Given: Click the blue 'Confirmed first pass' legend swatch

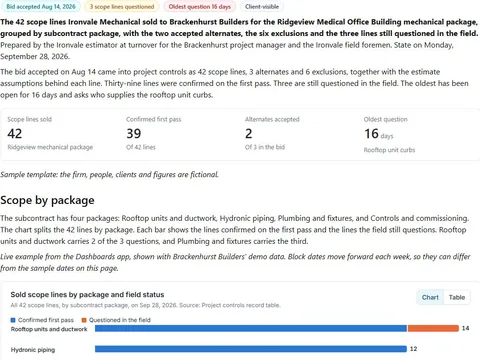Looking at the screenshot, I should pyautogui.click(x=13, y=320).
